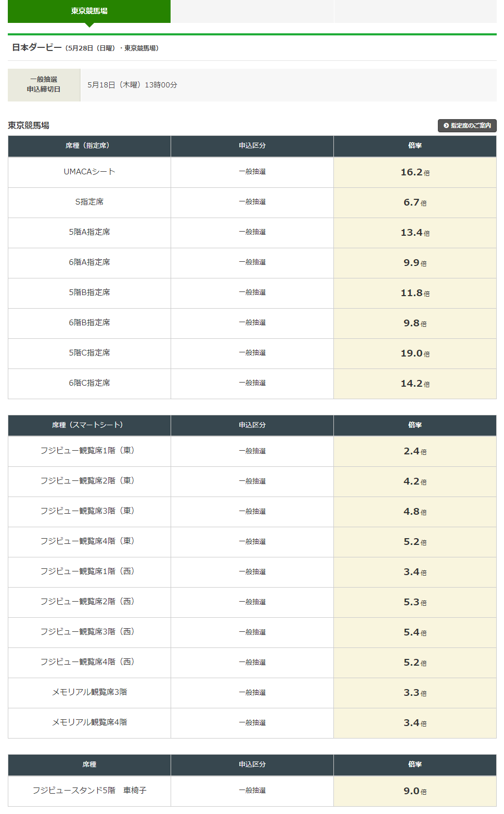Click the 席種（スマートシート）column header
The height and width of the screenshot is (814, 504).
[89, 425]
